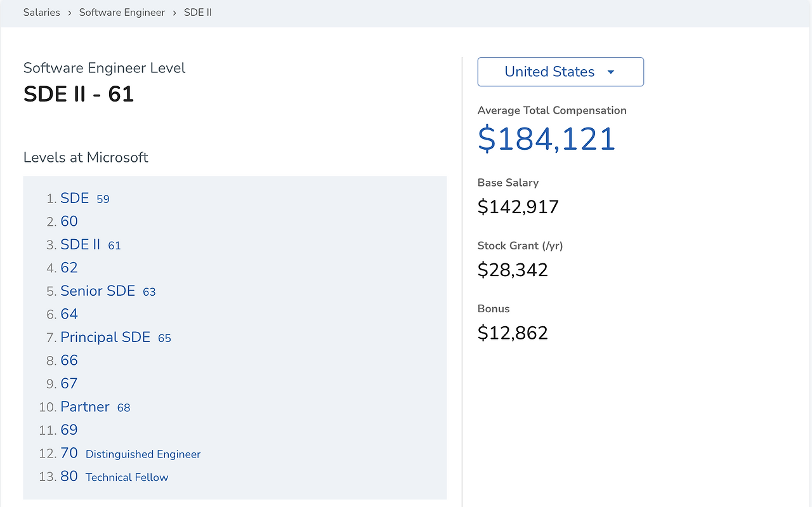Open level 67 entry

tap(69, 383)
